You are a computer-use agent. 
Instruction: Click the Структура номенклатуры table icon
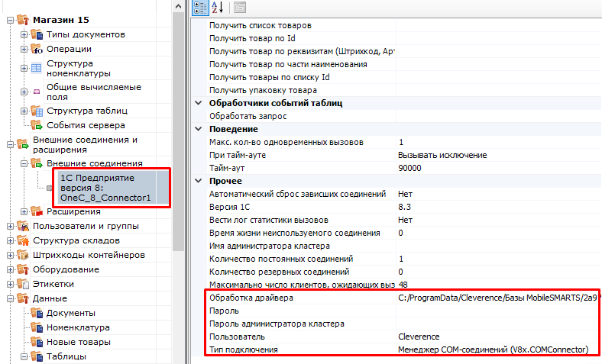[x=37, y=68]
